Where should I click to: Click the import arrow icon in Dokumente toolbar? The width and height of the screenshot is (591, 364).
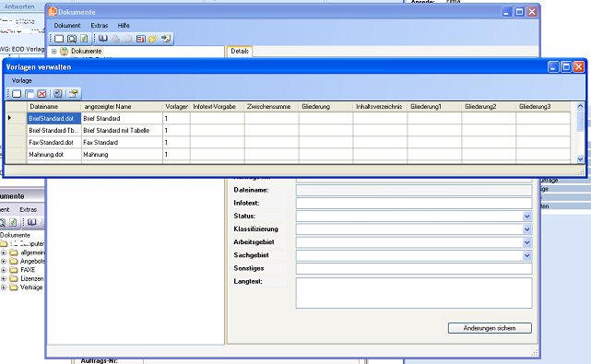tap(166, 39)
